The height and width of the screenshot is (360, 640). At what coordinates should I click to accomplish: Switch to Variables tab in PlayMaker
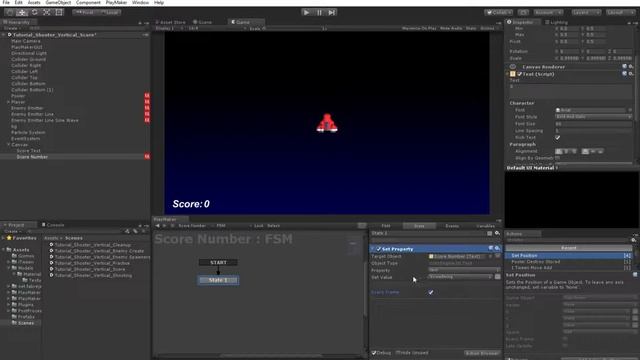[x=485, y=226]
